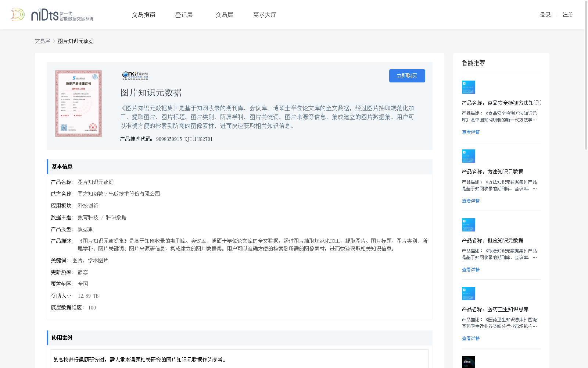View details of 概念知识元数据 product

[471, 270]
